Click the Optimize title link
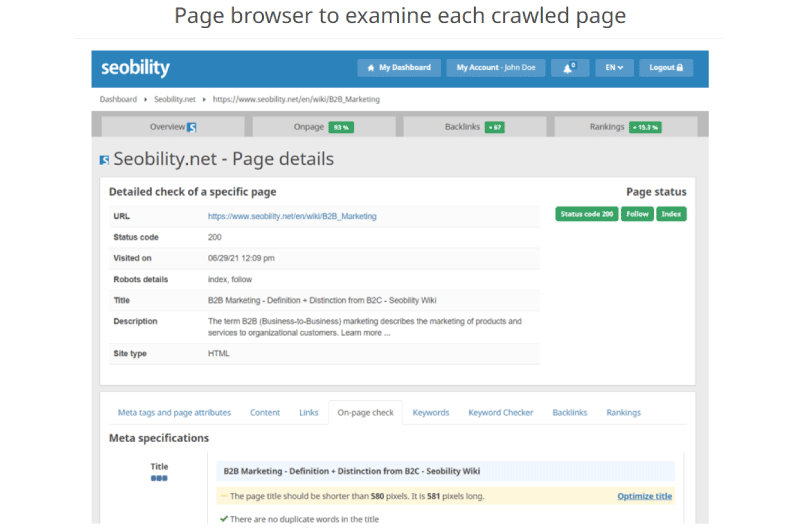Screen dimensions: 800x530 [644, 496]
